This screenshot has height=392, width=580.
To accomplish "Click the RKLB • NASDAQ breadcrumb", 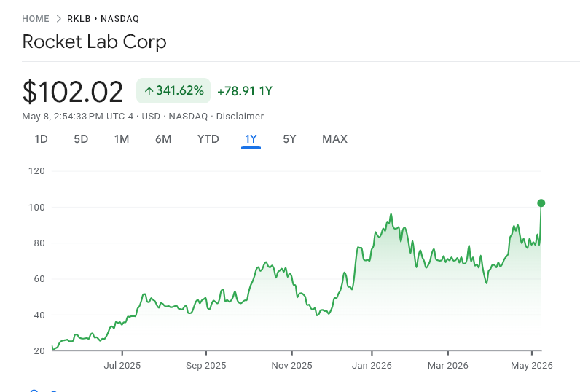I will [103, 19].
